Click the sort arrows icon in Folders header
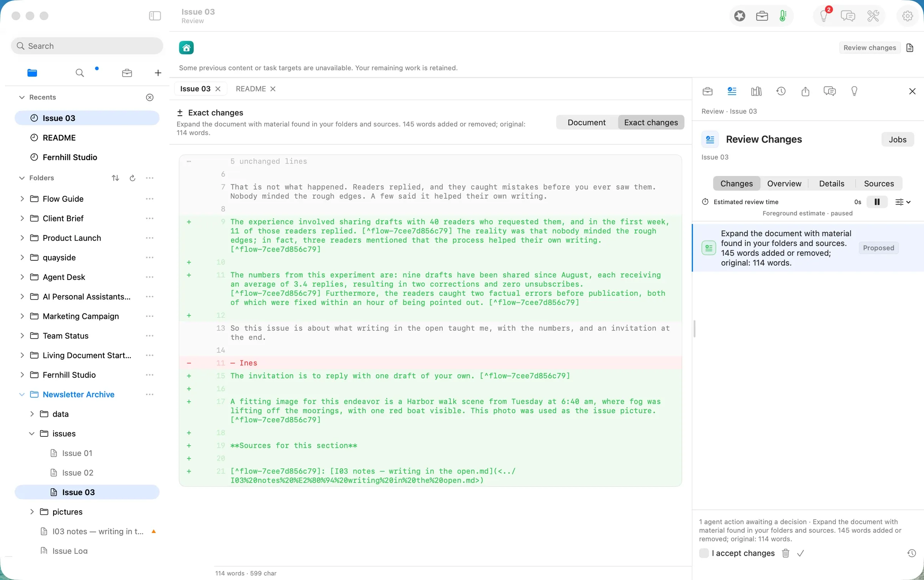924x580 pixels. point(115,178)
